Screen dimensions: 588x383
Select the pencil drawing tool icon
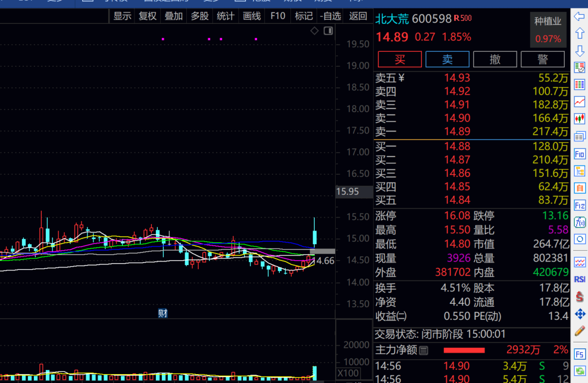[580, 331]
